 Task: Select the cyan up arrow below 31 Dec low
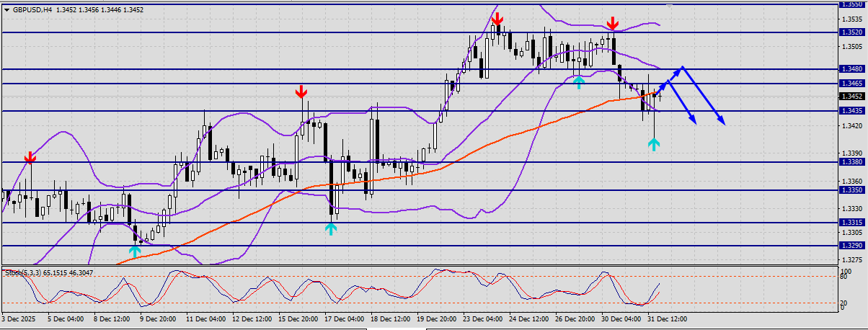[x=653, y=144]
